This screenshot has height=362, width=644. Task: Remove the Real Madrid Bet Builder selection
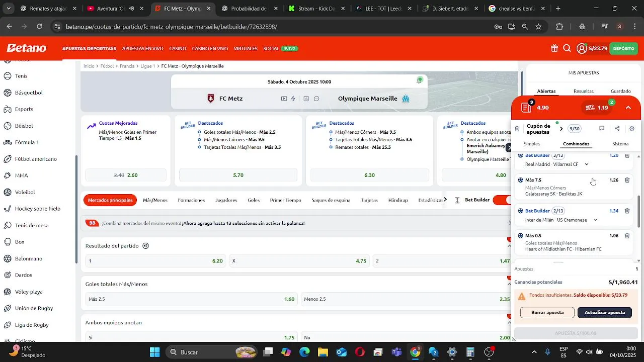point(627,156)
